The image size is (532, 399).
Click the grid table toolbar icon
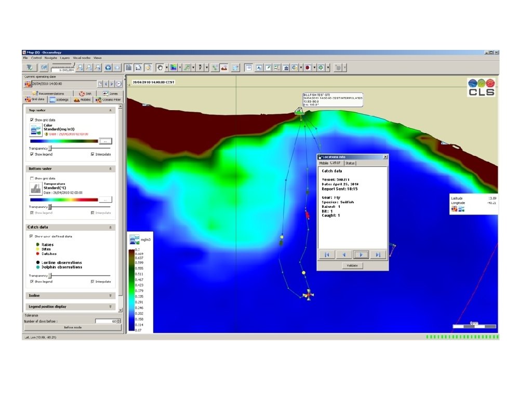coord(129,68)
